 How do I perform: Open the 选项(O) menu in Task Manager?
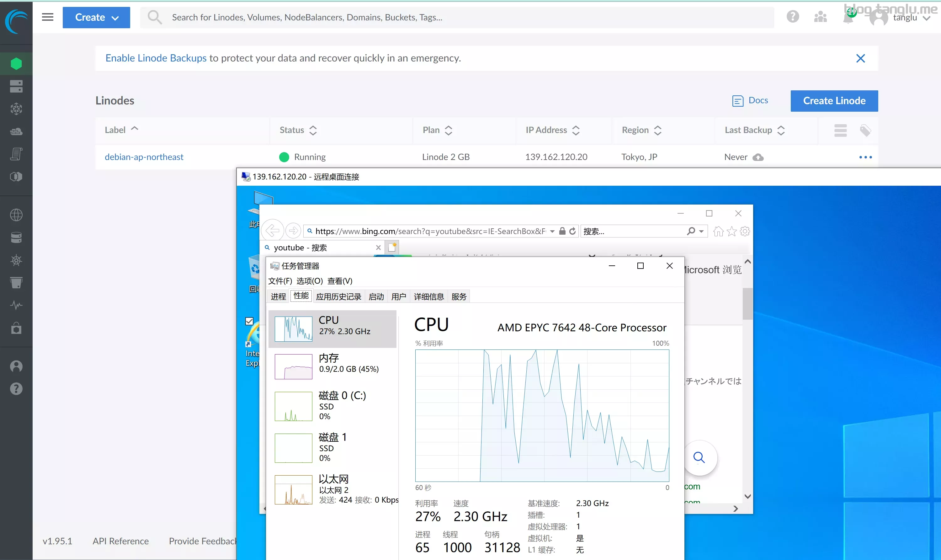(x=309, y=281)
